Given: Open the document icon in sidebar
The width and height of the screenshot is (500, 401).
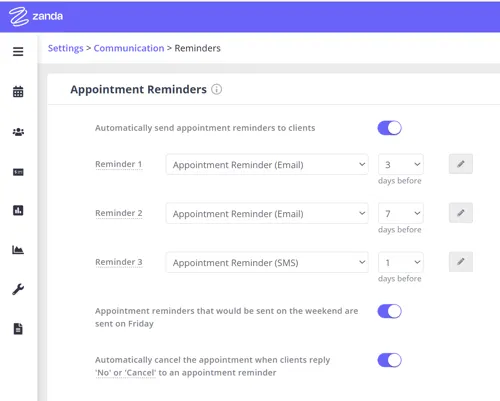Looking at the screenshot, I should point(18,329).
